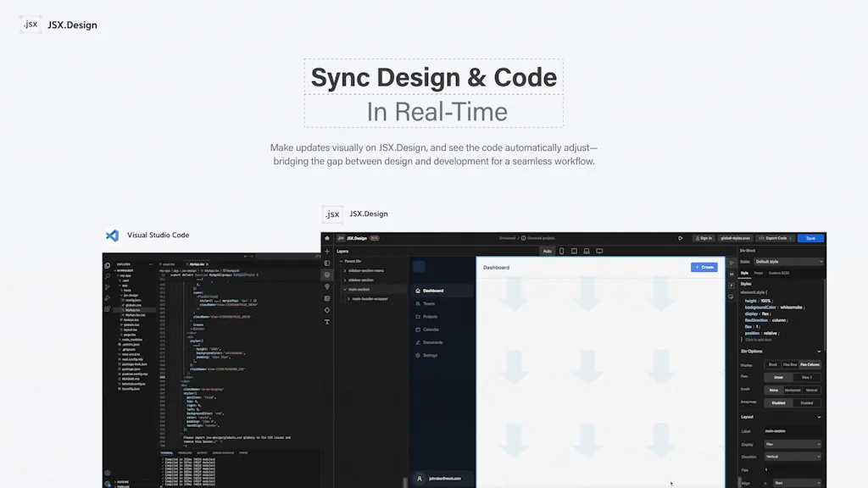Switch to the Props tab in the style panel
Viewport: 868px width, 488px height.
click(758, 273)
